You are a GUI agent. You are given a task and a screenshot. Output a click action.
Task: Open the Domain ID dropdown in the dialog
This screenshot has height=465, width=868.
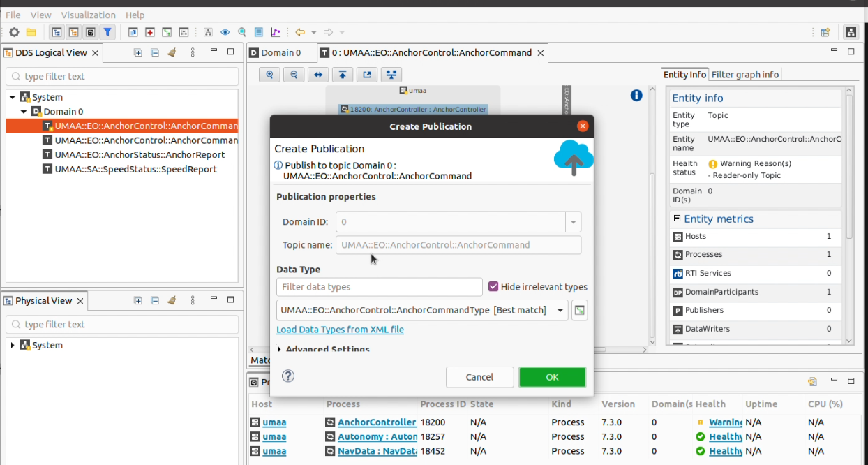tap(573, 221)
